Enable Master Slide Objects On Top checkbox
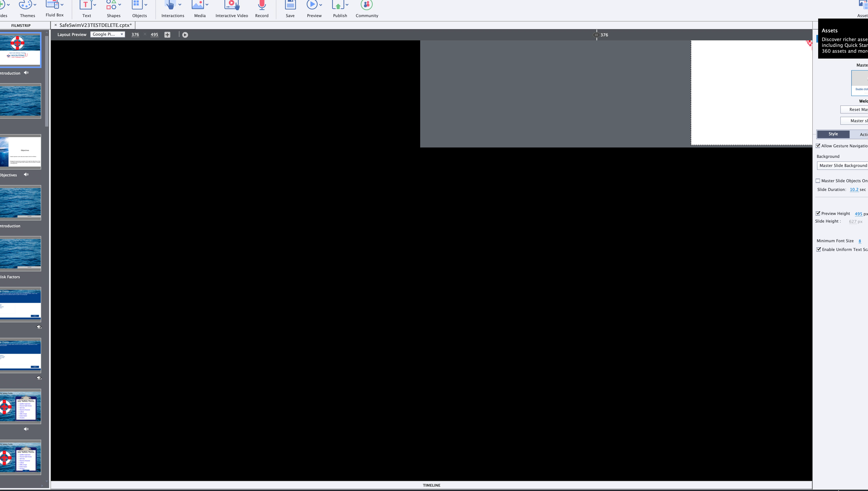The height and width of the screenshot is (491, 868). [x=818, y=181]
